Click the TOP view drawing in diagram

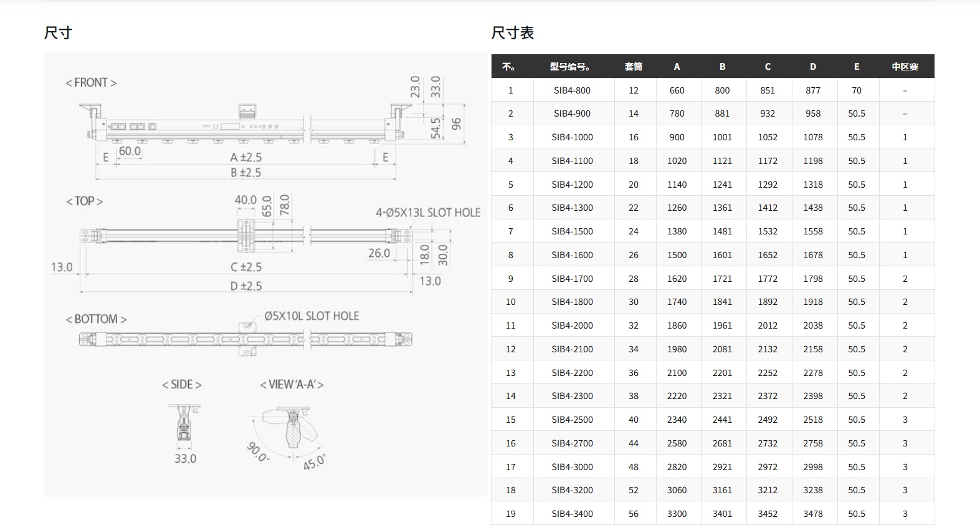[x=246, y=236]
